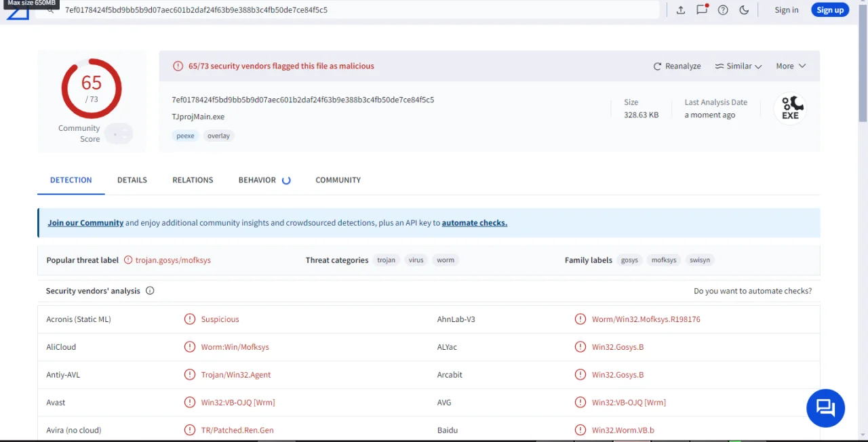Screen dimensions: 868x442
Task: Click the mofksys family label chip
Action: click(x=664, y=260)
